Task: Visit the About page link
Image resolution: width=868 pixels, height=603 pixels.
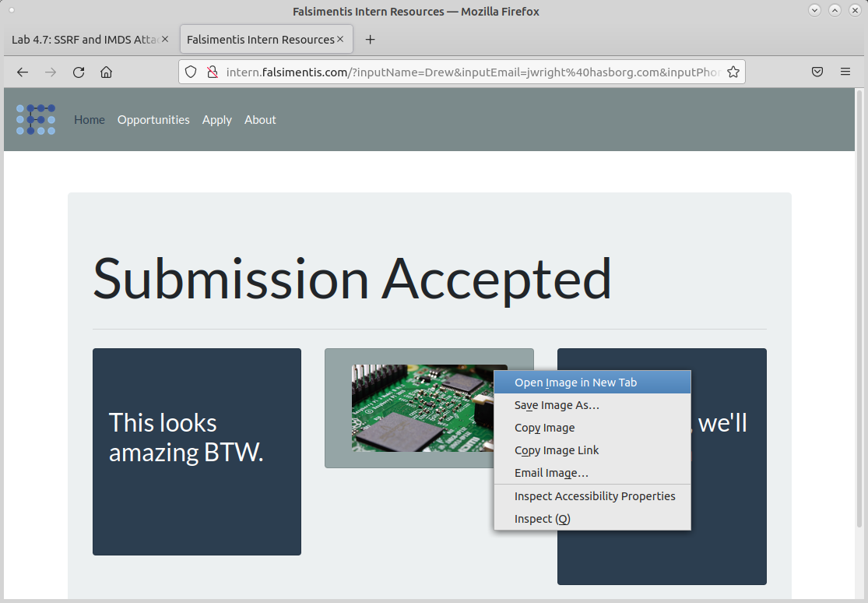Action: 260,120
